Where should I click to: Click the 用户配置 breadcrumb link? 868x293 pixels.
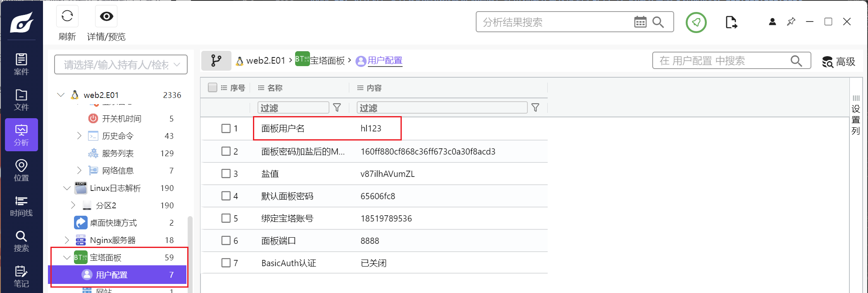click(x=385, y=61)
